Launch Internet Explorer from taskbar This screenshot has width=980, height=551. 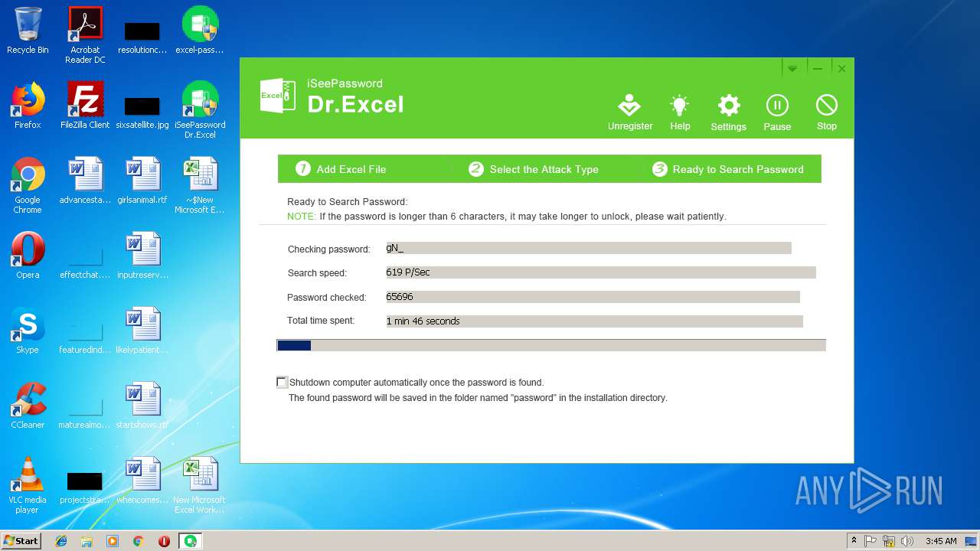[61, 541]
